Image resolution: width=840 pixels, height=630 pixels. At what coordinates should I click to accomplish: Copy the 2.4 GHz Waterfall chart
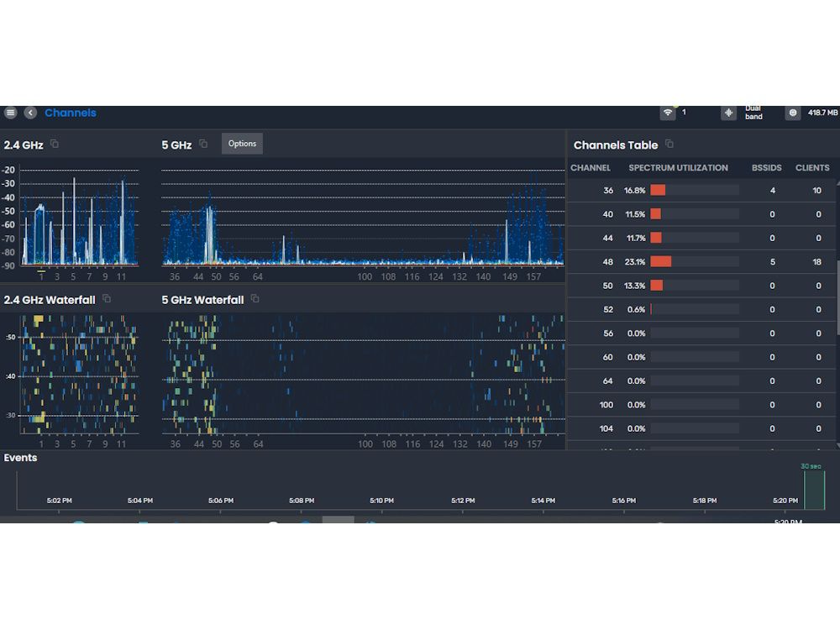pos(107,298)
